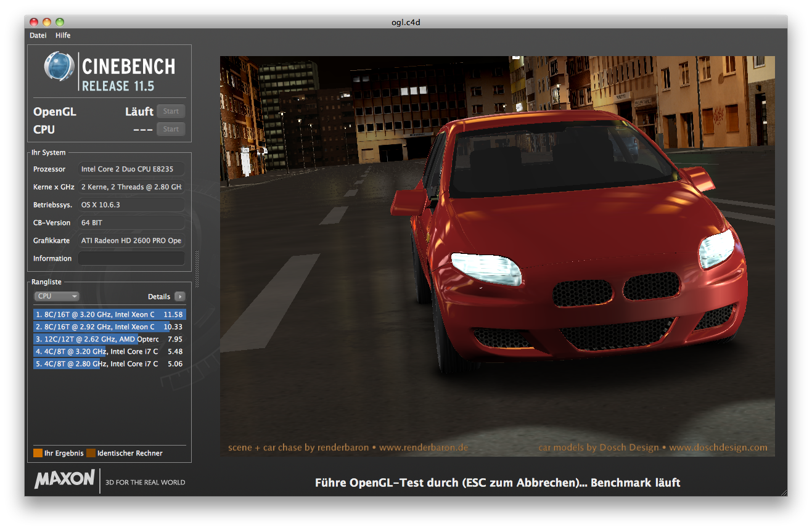Screen dimensions: 812x530
Task: Select ranking row 4C/8T @ 2.80 GHz
Action: (110, 364)
